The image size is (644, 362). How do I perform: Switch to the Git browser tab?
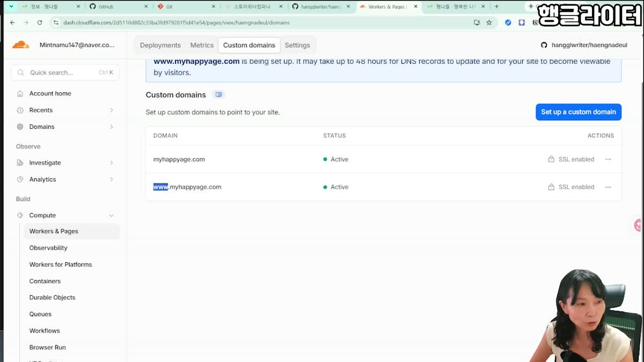pos(186,6)
